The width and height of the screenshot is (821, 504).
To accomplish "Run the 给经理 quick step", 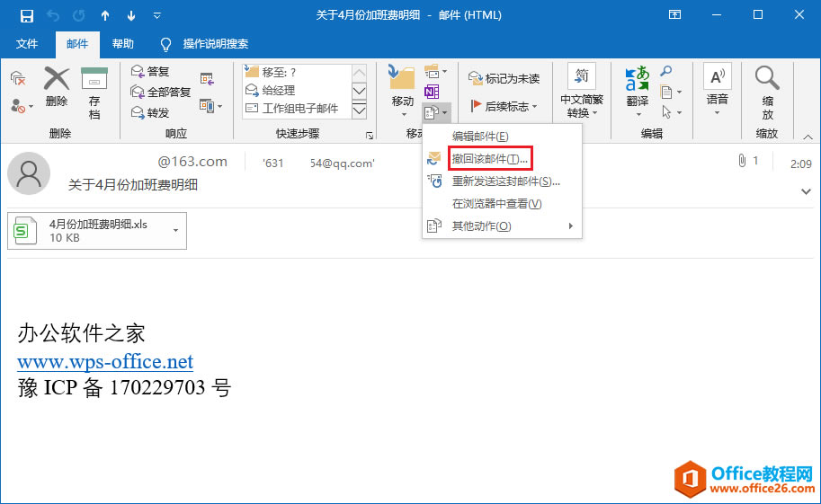I will click(298, 91).
